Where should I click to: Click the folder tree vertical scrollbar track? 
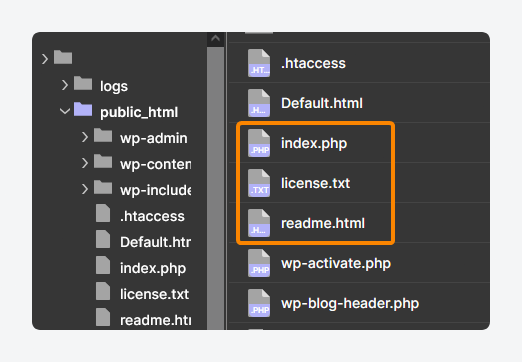(x=216, y=188)
